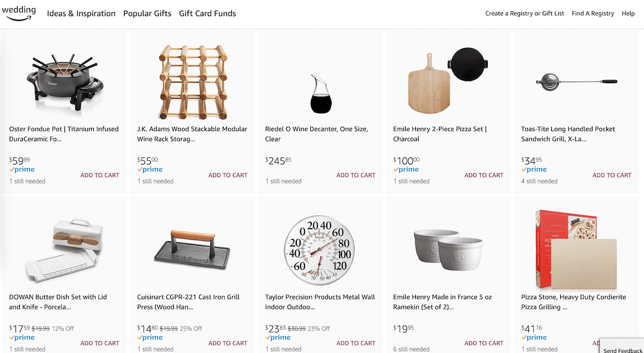Image resolution: width=644 pixels, height=353 pixels.
Task: Open Find A Registry
Action: click(x=592, y=13)
